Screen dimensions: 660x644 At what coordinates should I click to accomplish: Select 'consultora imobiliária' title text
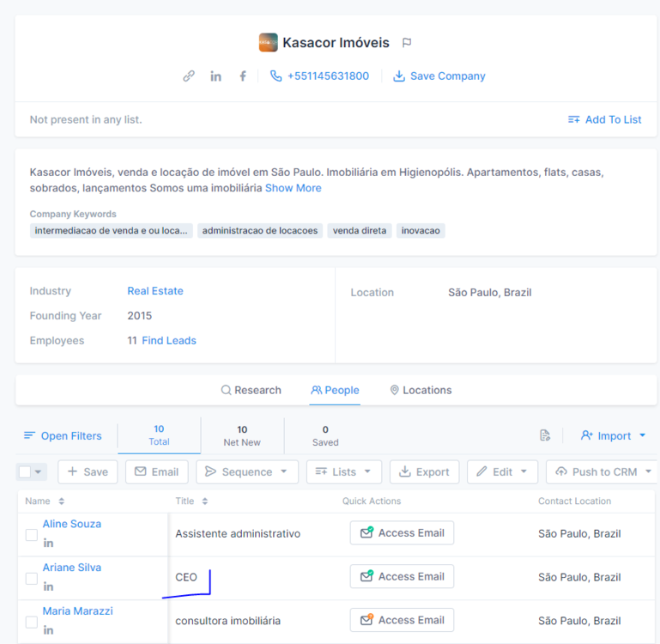(227, 622)
